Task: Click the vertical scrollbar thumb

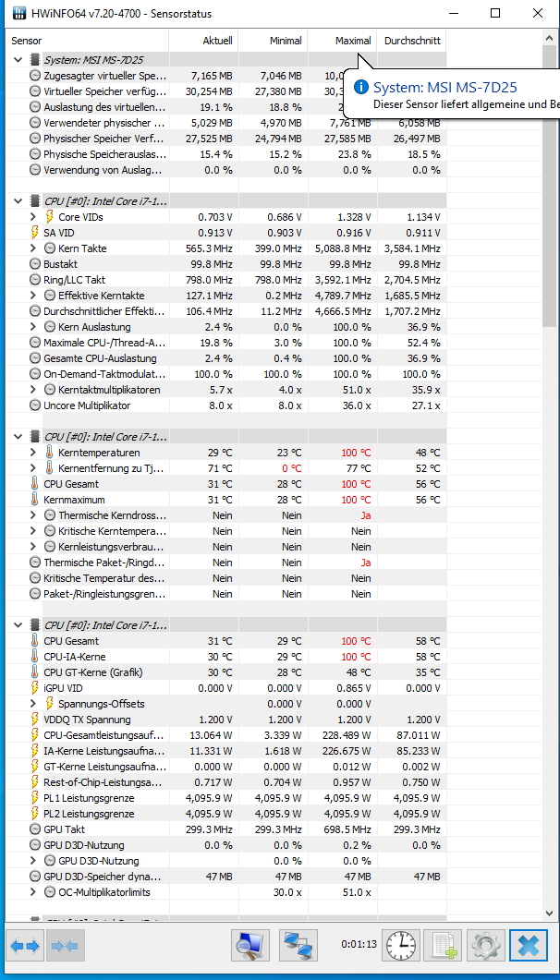Action: [550, 186]
